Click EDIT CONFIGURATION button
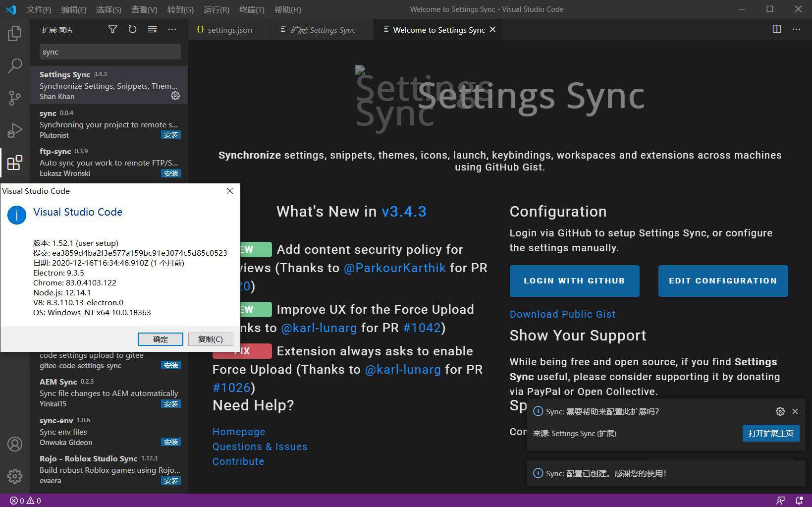Image resolution: width=812 pixels, height=507 pixels. point(723,281)
